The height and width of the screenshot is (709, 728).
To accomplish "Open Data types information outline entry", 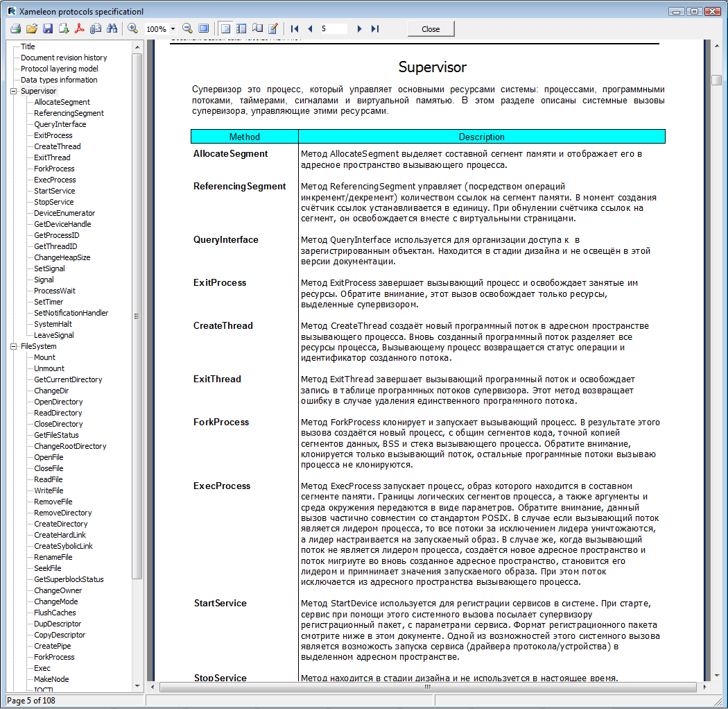I will [x=59, y=80].
